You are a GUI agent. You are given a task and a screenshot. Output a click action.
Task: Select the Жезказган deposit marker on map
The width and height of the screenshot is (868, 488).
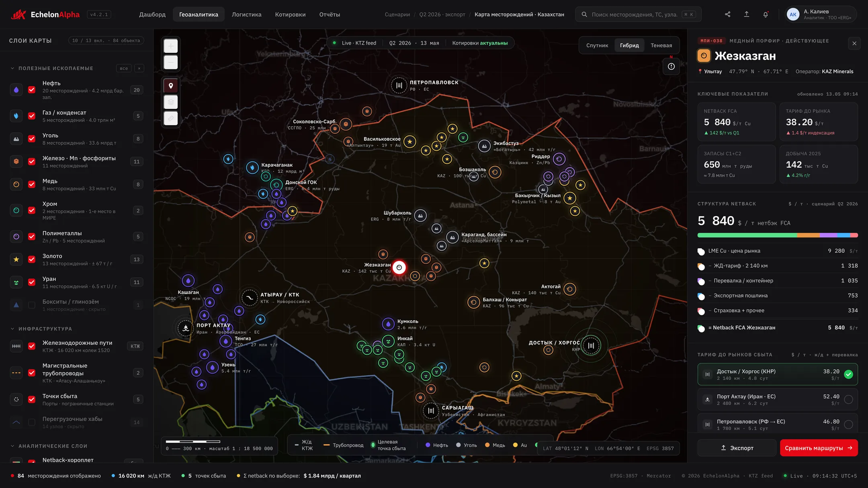tap(399, 267)
